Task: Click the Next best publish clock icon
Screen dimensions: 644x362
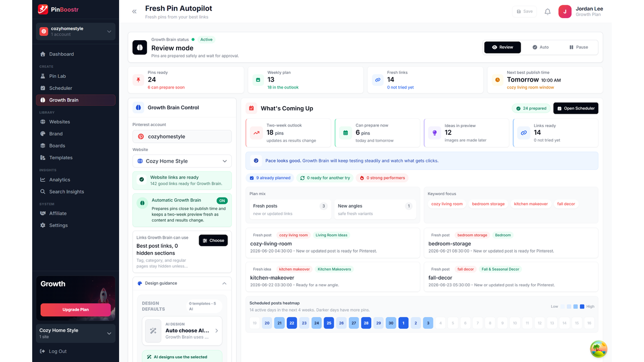Action: coord(497,79)
